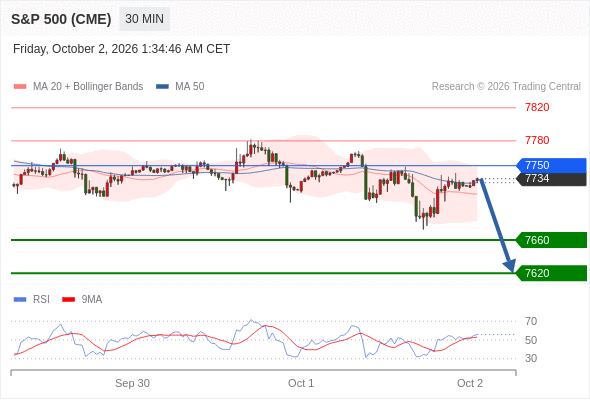590x400 pixels.
Task: Click the date and time Friday, October 2, 2026
Action: (121, 49)
